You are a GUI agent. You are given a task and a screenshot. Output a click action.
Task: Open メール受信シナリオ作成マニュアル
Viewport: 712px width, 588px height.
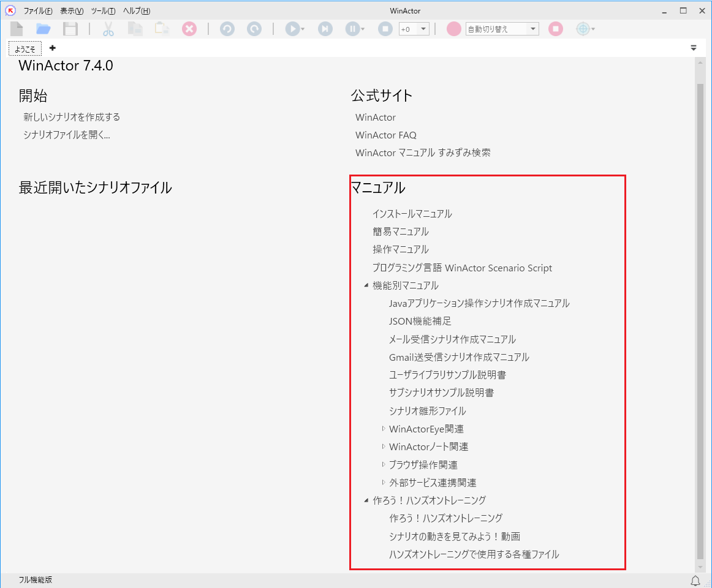click(452, 339)
